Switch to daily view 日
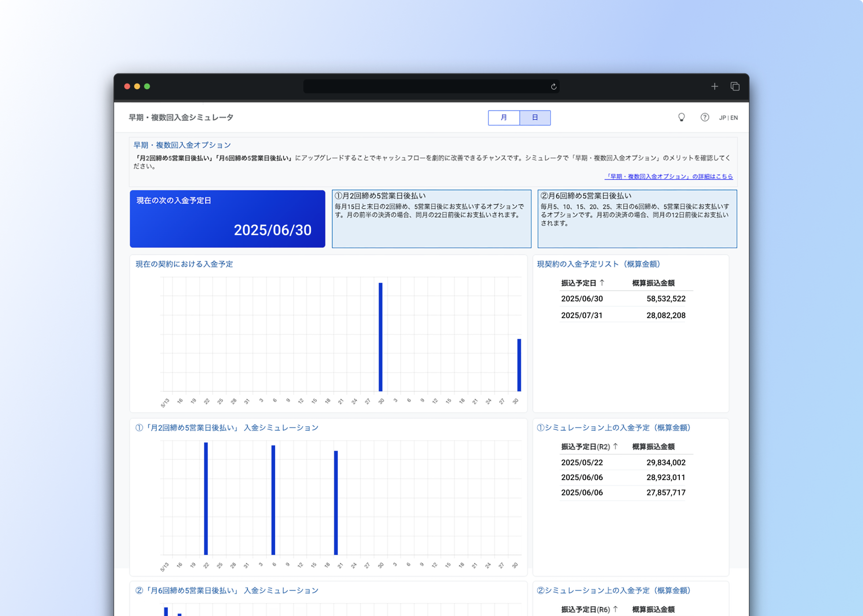Viewport: 863px width, 616px height. click(x=535, y=117)
